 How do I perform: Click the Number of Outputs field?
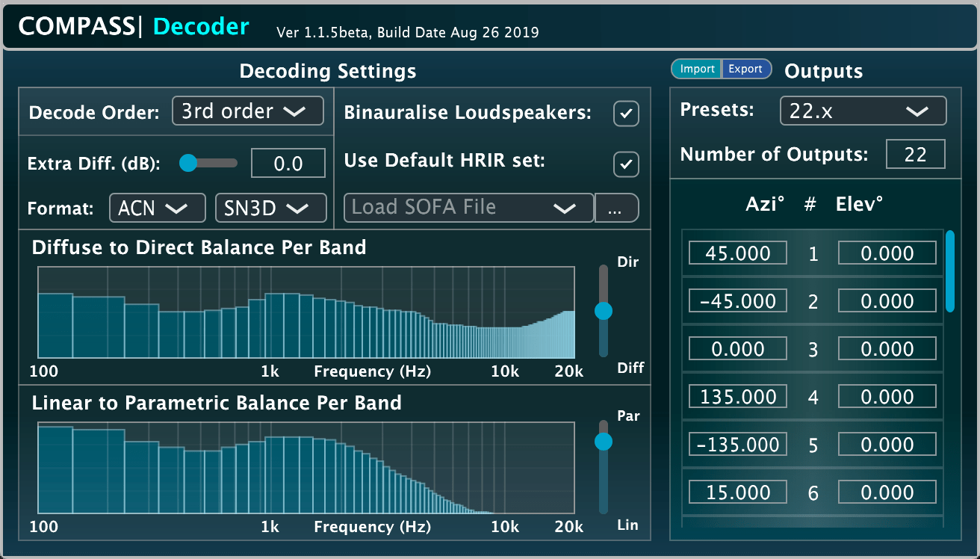pyautogui.click(x=915, y=155)
